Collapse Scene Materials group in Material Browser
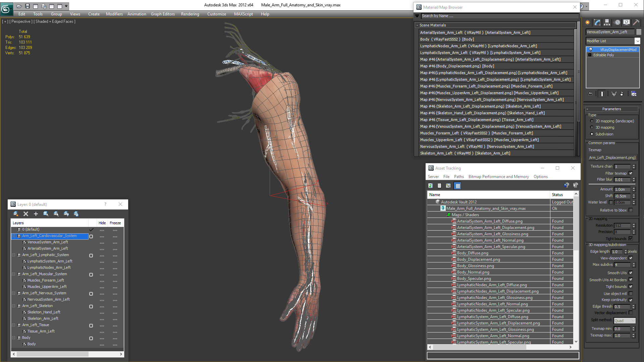Viewport: 644px width, 362px height. coord(417,25)
